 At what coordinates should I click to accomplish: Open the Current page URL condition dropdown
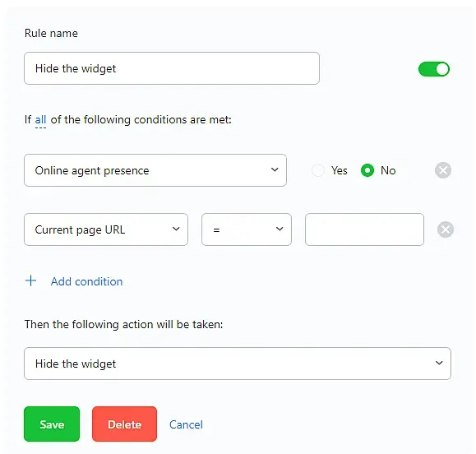106,229
